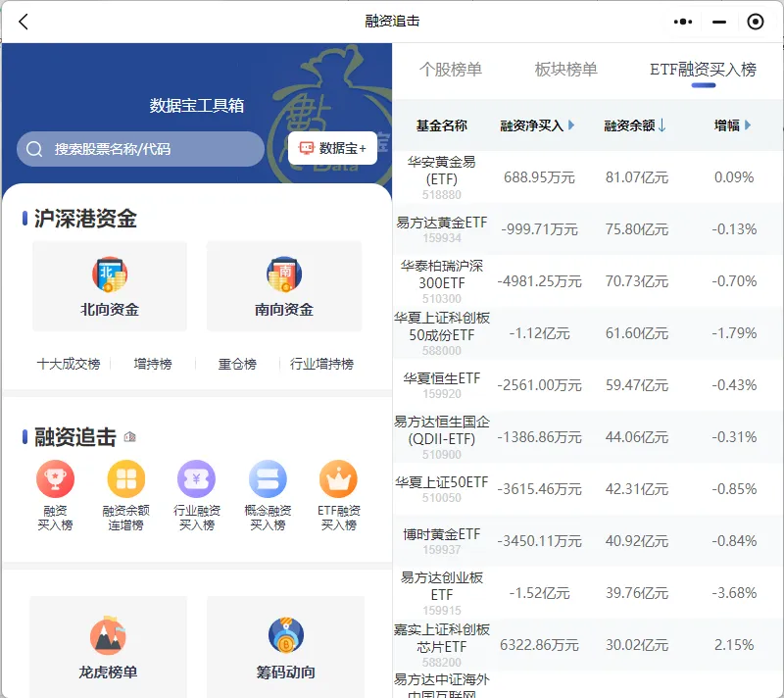This screenshot has width=784, height=698.
Task: Click 30.02亿元 balance value
Action: (x=636, y=645)
